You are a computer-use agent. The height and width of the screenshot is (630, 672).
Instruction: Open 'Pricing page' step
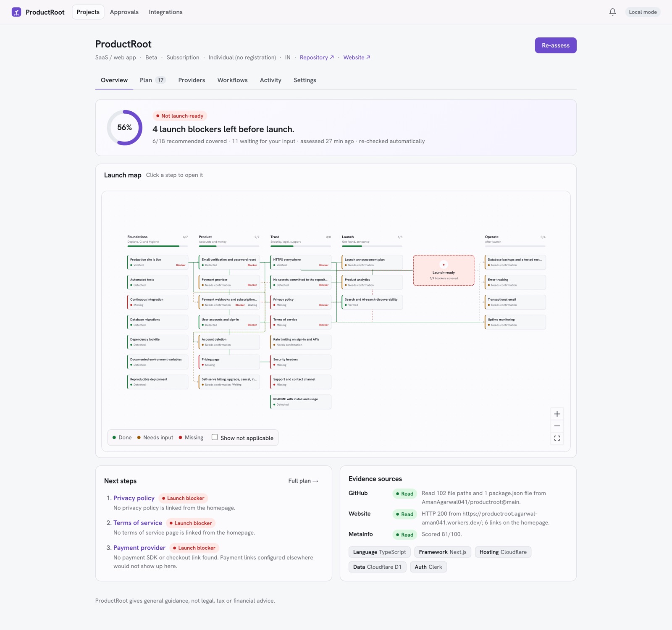pos(229,362)
